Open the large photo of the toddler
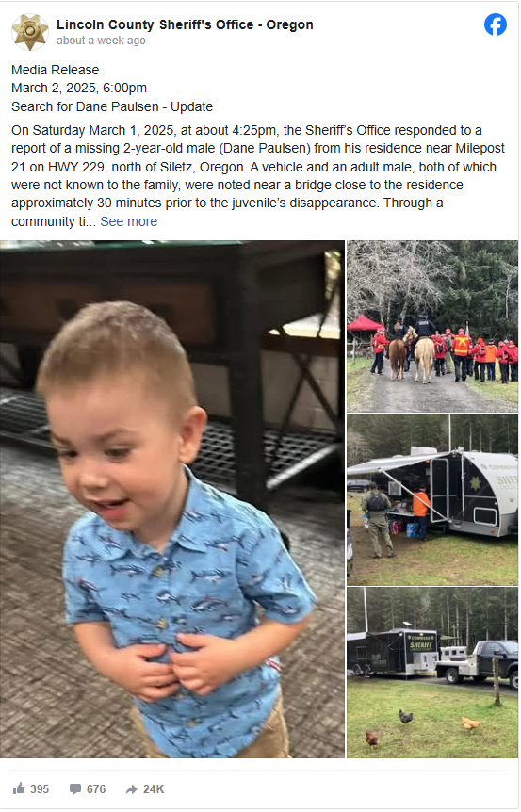The height and width of the screenshot is (812, 521). pos(172,499)
